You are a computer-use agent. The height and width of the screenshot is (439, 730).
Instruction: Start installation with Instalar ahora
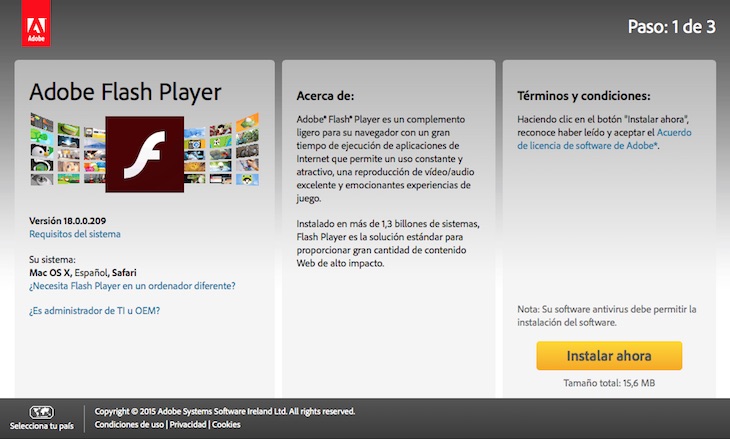(x=609, y=356)
